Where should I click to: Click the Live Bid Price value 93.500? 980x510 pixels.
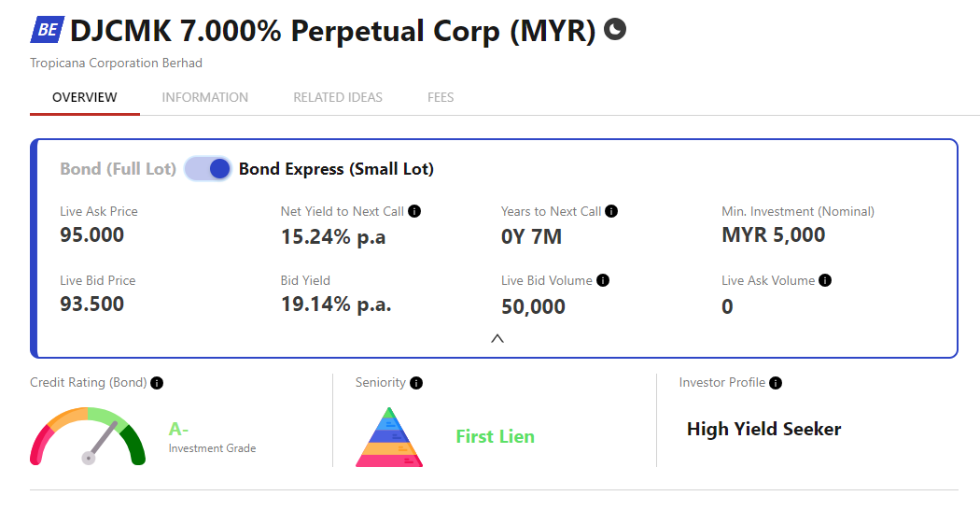coord(91,305)
